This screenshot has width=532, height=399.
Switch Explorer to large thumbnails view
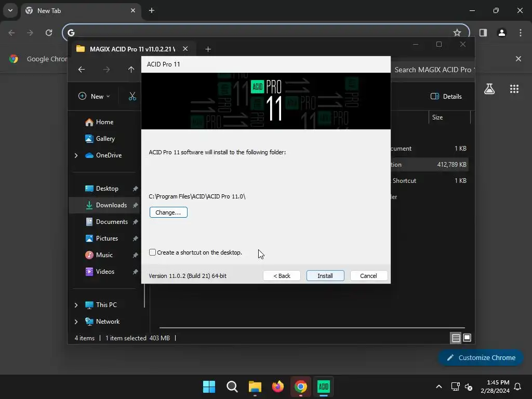(x=467, y=338)
